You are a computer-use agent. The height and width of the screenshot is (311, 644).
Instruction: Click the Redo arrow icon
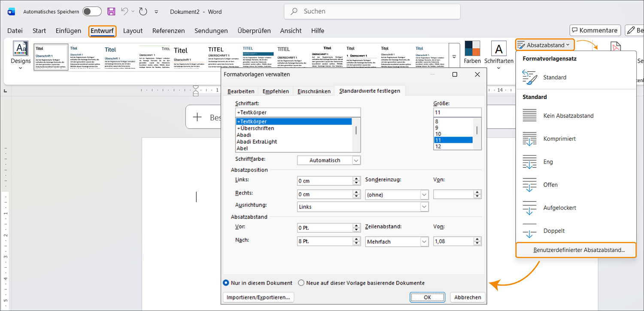pyautogui.click(x=143, y=12)
